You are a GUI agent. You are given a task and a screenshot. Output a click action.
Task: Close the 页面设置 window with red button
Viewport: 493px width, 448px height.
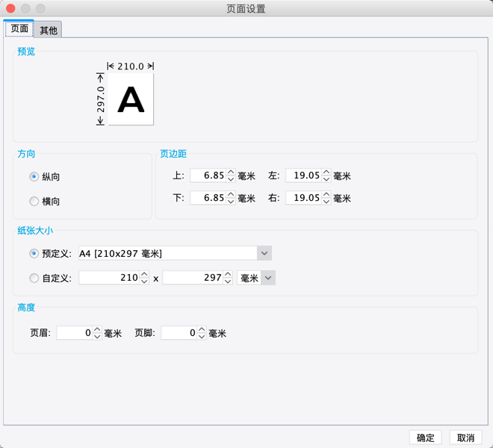pos(10,8)
